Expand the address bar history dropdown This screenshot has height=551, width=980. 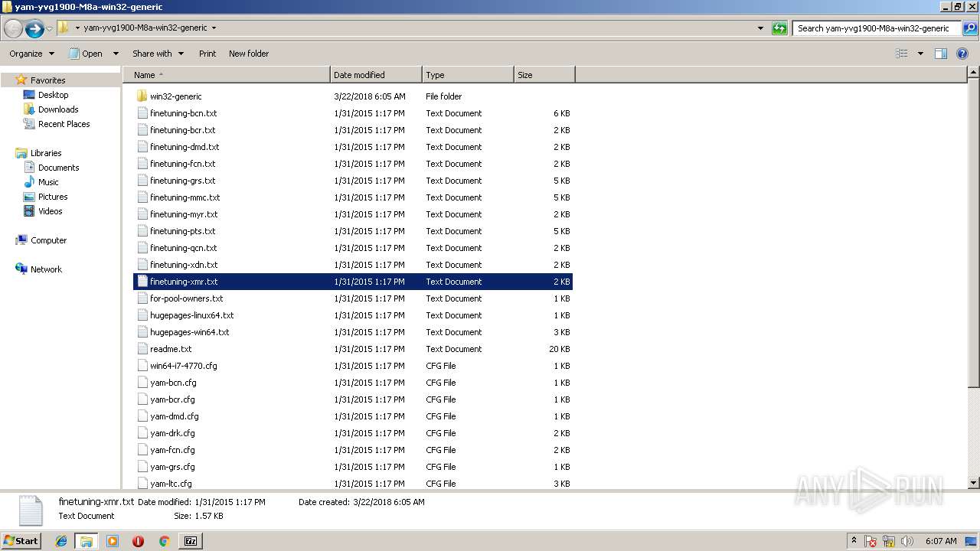coord(760,28)
